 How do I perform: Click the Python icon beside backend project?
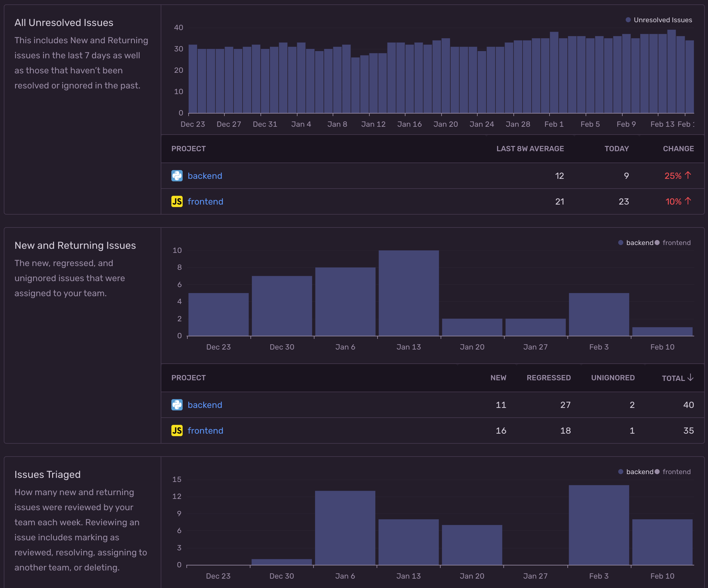tap(177, 176)
